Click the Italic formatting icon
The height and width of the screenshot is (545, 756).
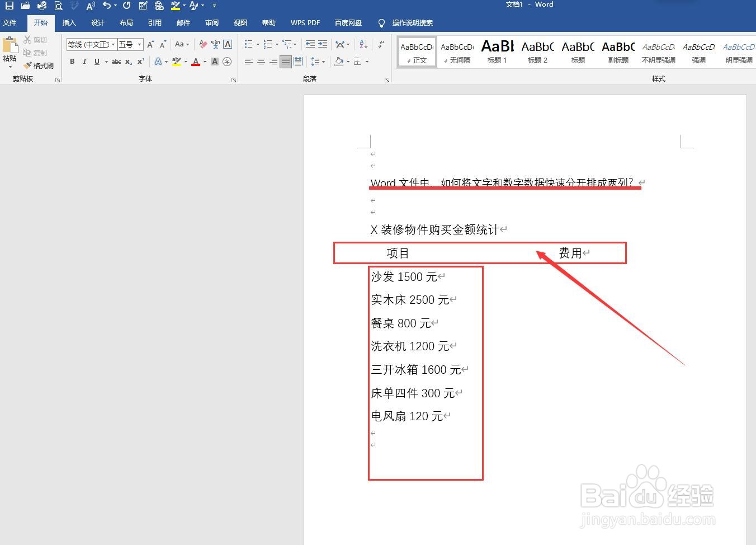coord(84,62)
